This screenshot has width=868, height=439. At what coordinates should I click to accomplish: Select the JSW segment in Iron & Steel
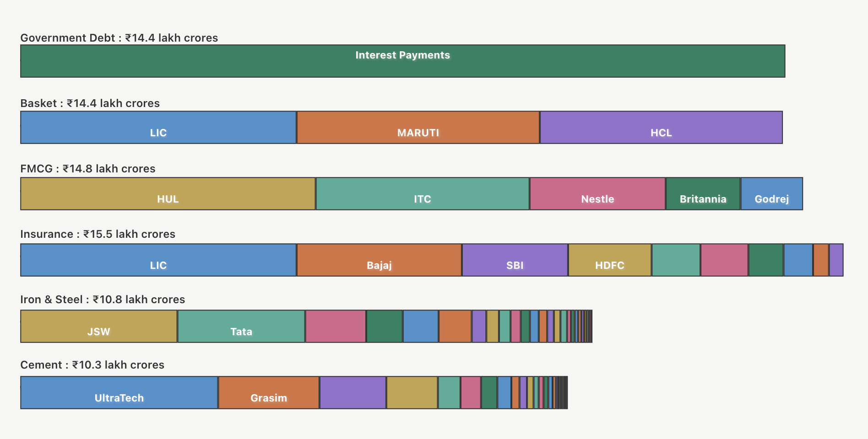(98, 327)
